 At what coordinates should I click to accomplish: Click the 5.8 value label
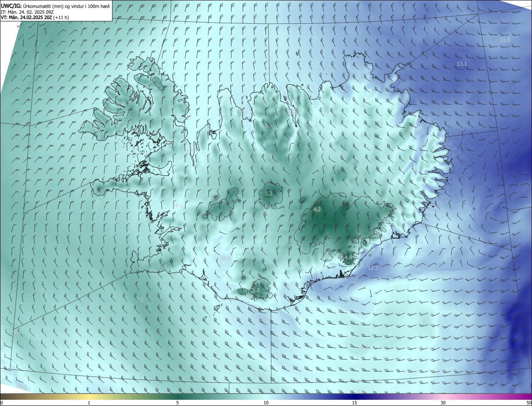(256, 290)
